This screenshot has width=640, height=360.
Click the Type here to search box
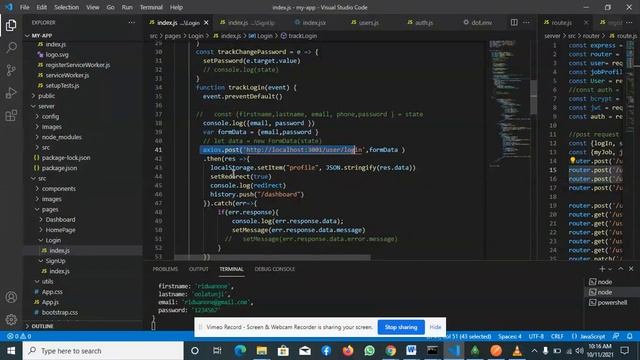tap(103, 351)
